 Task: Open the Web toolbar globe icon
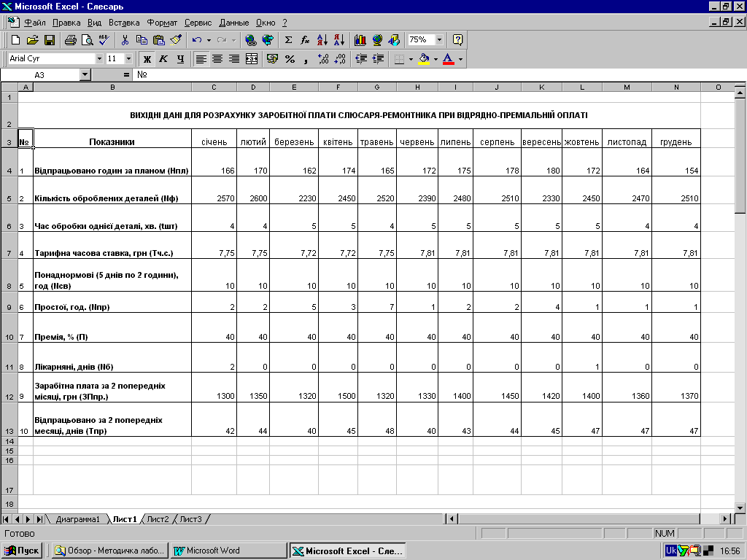(268, 40)
